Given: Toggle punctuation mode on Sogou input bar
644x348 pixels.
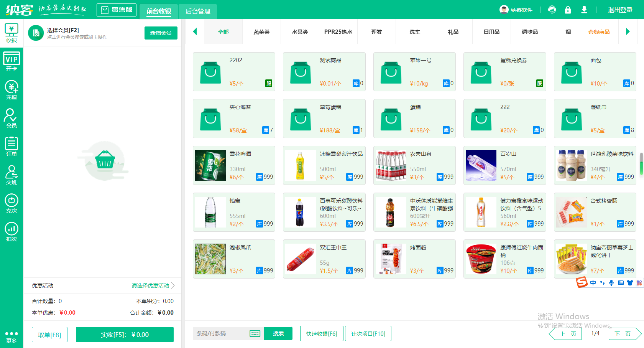Looking at the screenshot, I should [602, 283].
